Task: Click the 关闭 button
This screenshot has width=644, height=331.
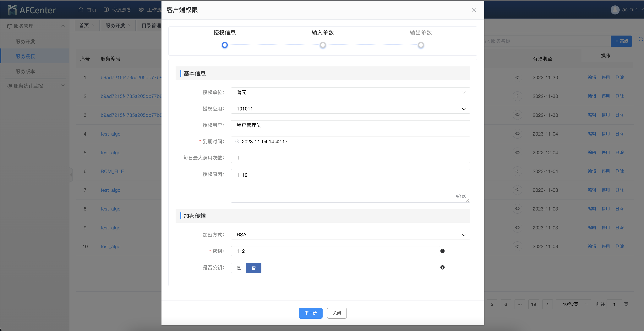Action: [x=337, y=313]
